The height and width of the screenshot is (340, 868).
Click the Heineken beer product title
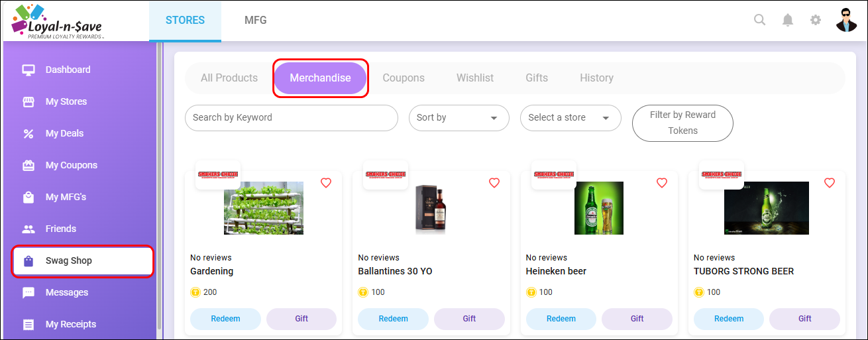pyautogui.click(x=556, y=271)
